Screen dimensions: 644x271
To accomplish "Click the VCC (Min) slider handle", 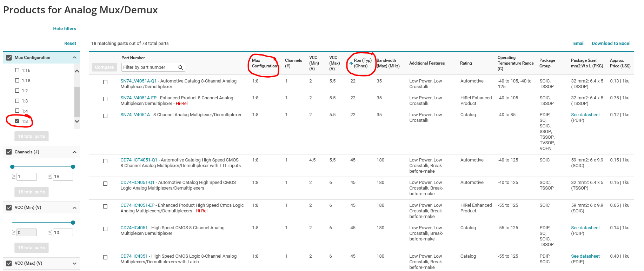I will pos(73,223).
